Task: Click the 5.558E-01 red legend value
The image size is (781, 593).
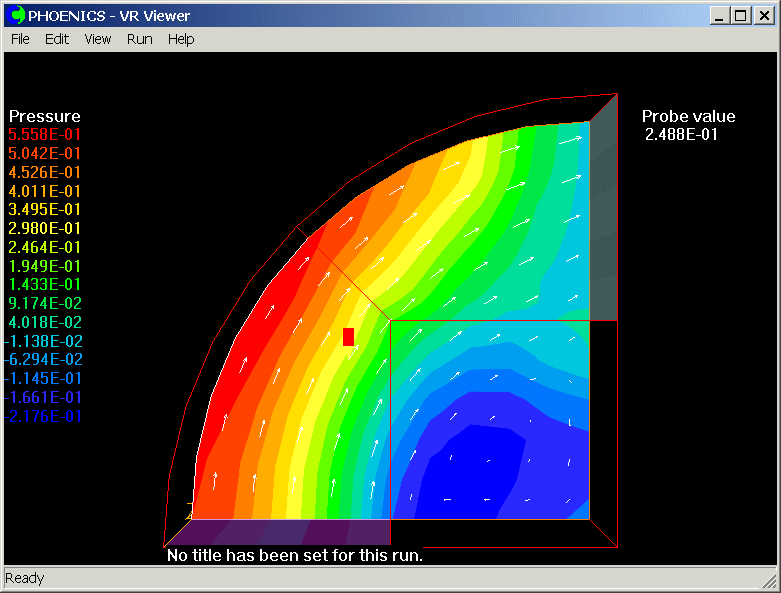Action: pyautogui.click(x=45, y=135)
